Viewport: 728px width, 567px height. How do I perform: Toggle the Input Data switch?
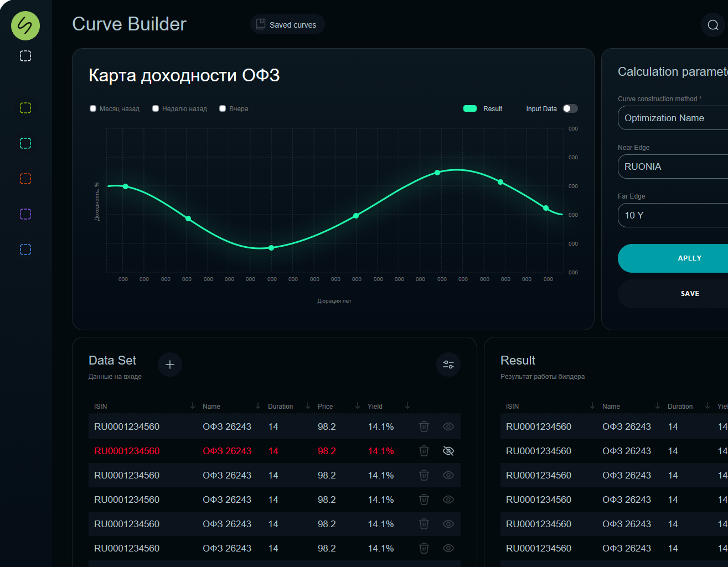click(x=570, y=108)
